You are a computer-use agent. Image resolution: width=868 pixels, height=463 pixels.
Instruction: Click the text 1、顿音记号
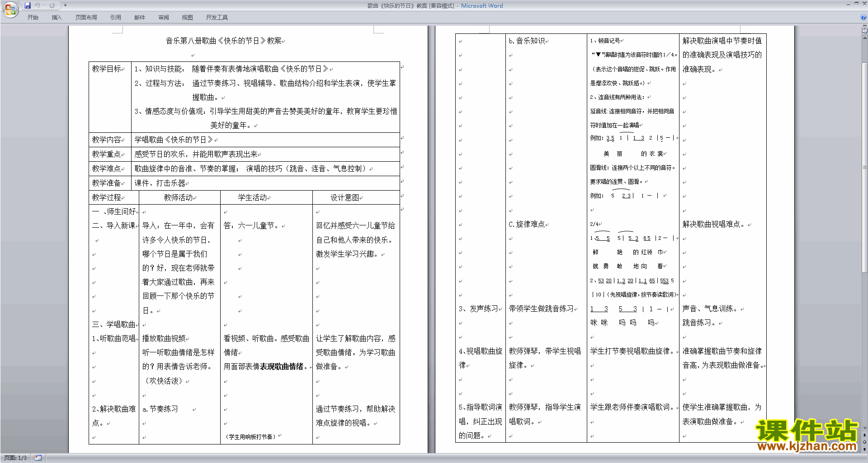coord(605,41)
